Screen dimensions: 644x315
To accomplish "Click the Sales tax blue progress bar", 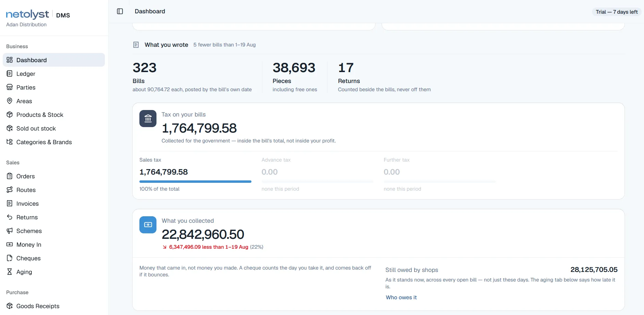I will (195, 181).
